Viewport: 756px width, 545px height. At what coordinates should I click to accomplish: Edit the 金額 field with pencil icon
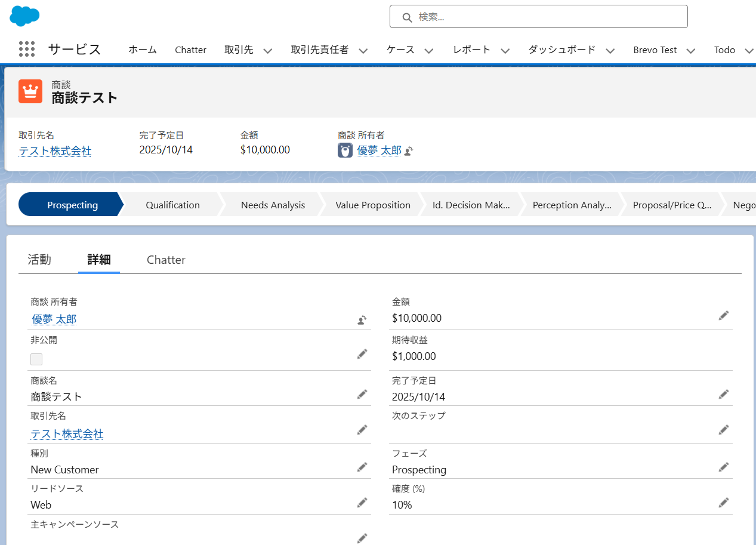[723, 316]
